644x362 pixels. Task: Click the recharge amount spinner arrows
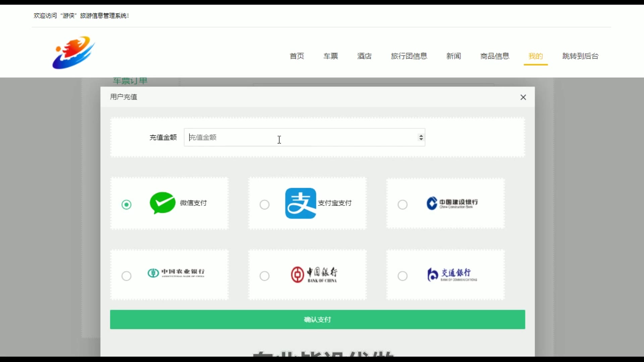(x=421, y=137)
